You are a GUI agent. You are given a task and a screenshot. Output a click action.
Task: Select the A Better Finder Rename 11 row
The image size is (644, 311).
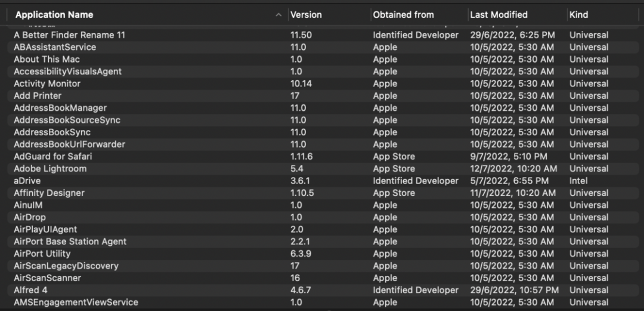(69, 35)
